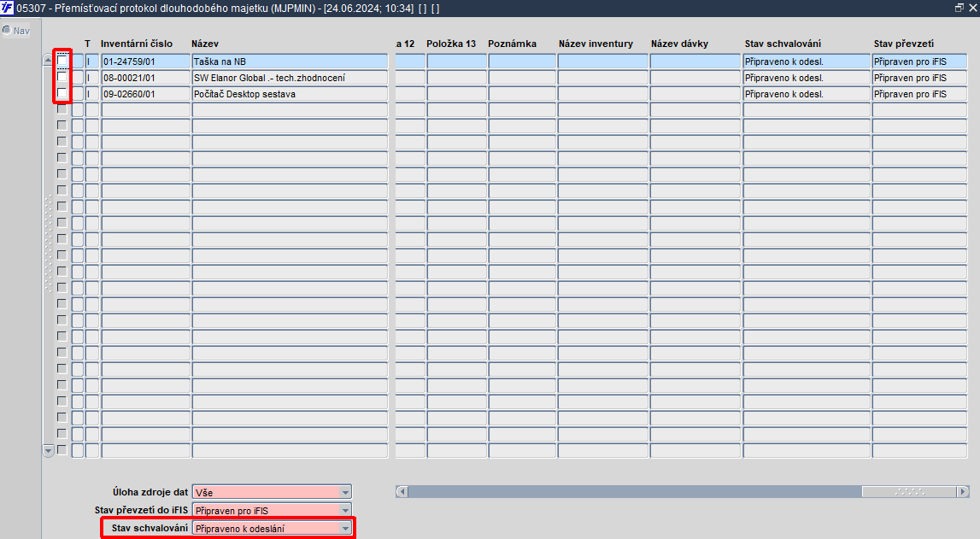Image resolution: width=980 pixels, height=539 pixels.
Task: Close the MJPMIN window
Action: pyautogui.click(x=972, y=9)
